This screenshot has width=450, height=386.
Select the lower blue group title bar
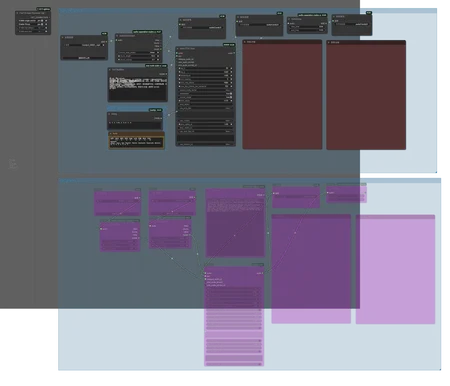click(250, 181)
